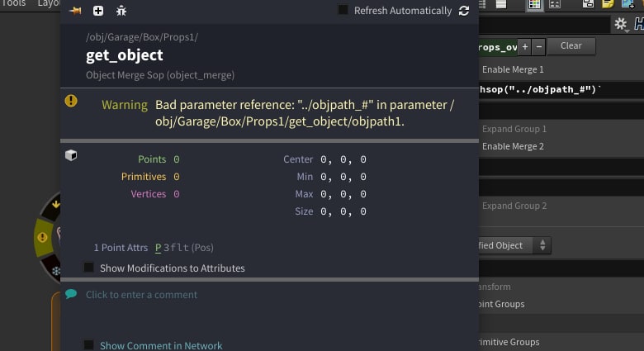Refresh node info with circular arrows
644x351 pixels.
pos(464,11)
